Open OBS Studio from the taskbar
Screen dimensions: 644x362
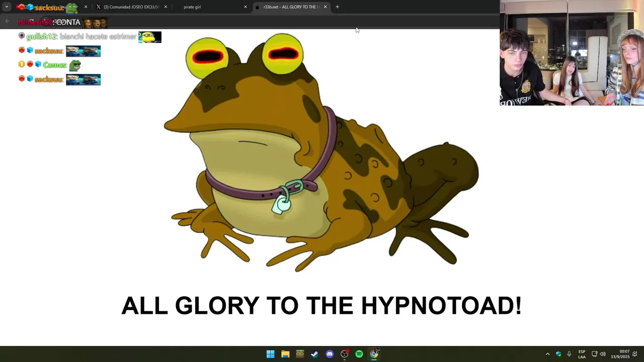tap(345, 354)
